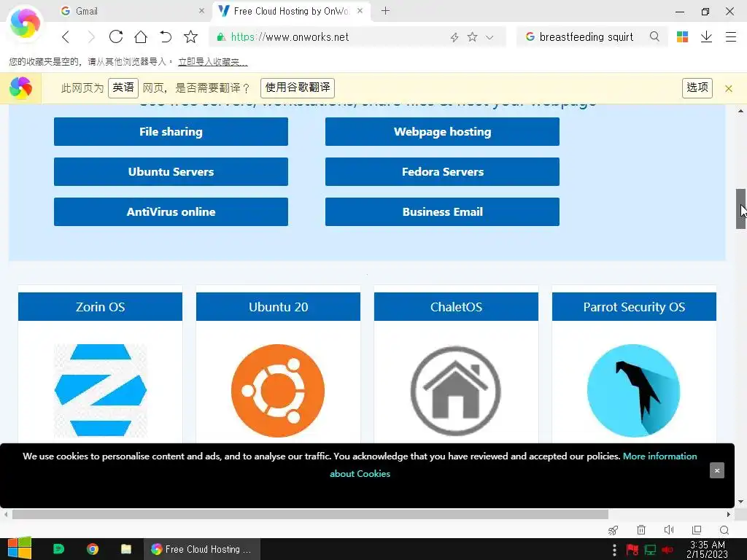Click the search magnifier icon

[654, 36]
